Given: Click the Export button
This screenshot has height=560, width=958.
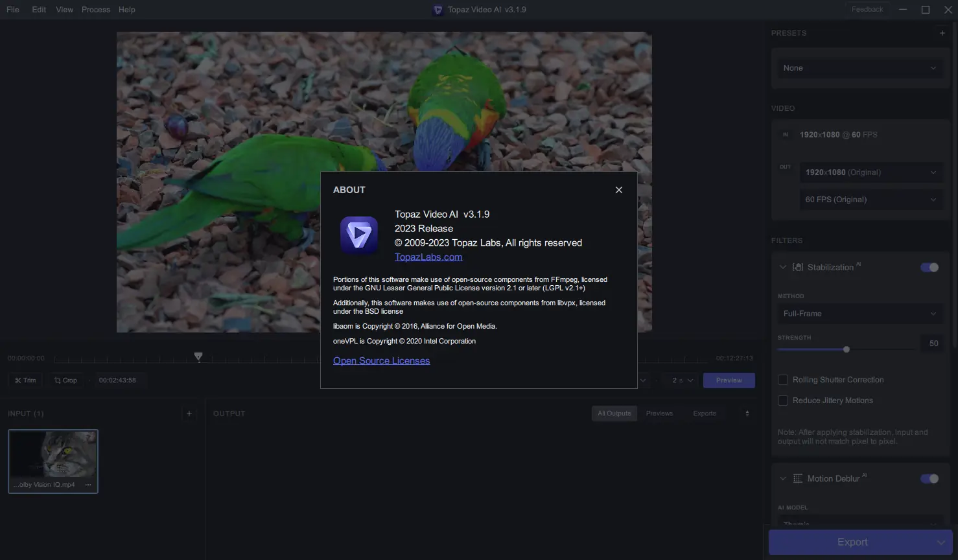Looking at the screenshot, I should [x=852, y=542].
